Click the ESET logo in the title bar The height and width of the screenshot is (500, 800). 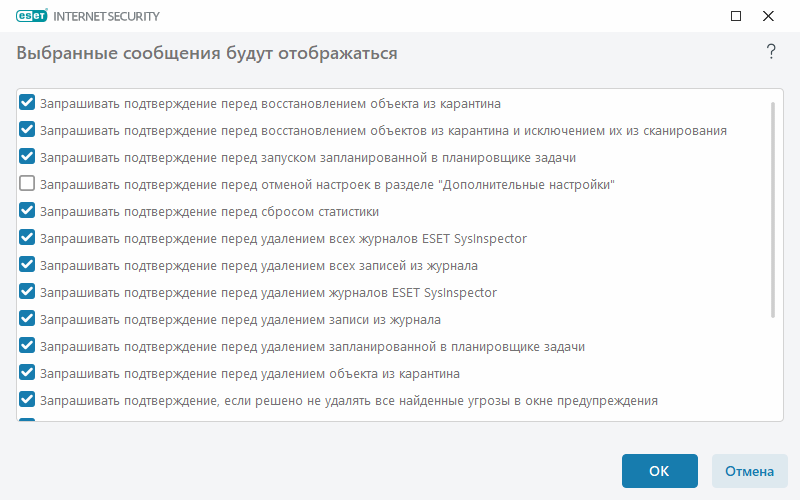pos(32,16)
